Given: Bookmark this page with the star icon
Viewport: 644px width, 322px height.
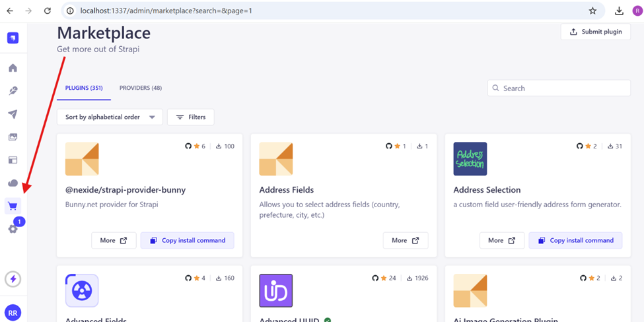Looking at the screenshot, I should [592, 11].
